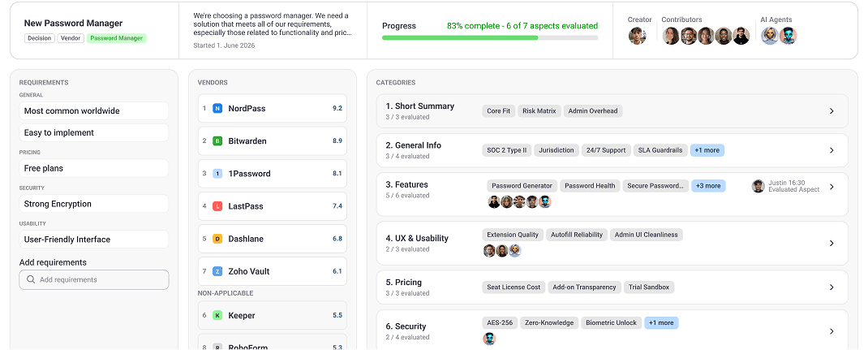Image resolution: width=868 pixels, height=350 pixels.
Task: Click the 1Password vendor logo icon
Action: point(217,174)
